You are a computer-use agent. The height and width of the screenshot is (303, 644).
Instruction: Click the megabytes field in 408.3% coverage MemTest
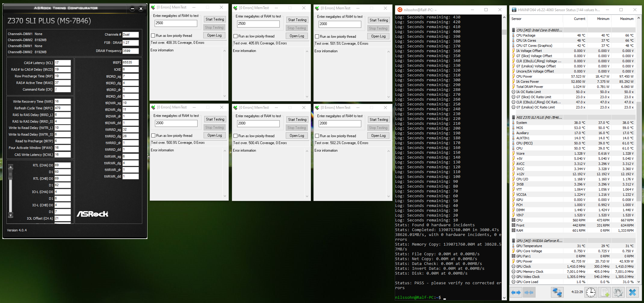pos(176,23)
